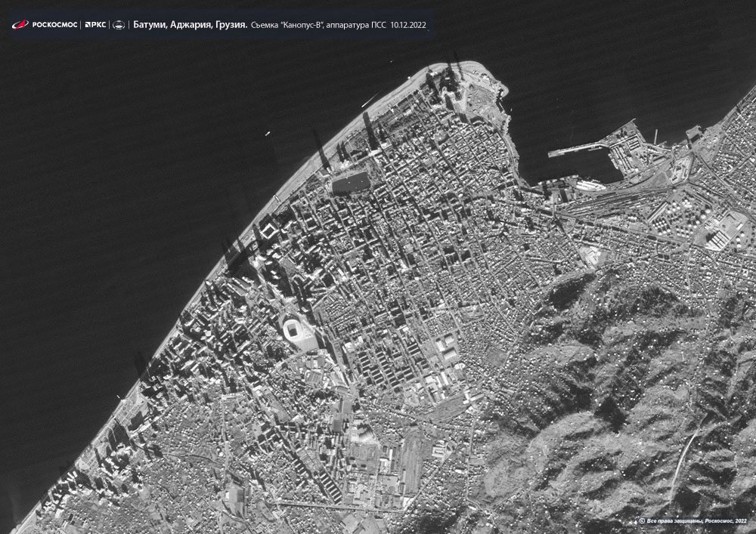Click the РКС logo in header
Image resolution: width=756 pixels, height=534 pixels.
pyautogui.click(x=94, y=25)
